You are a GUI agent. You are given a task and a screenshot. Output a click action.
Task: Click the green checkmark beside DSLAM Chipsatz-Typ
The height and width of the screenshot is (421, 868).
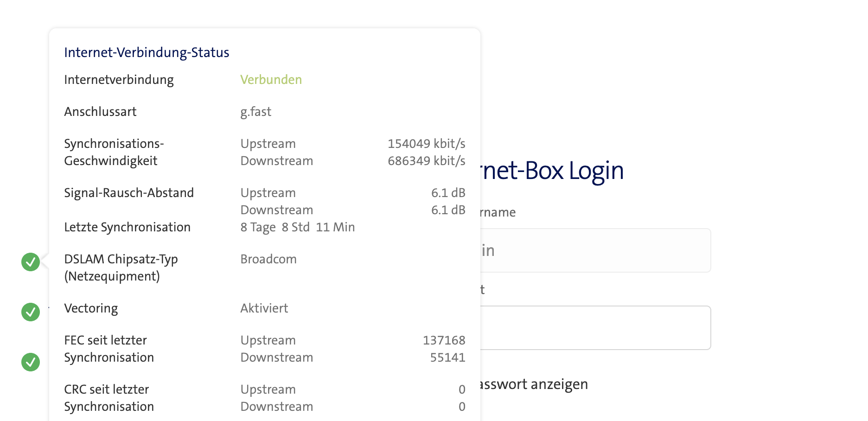click(x=31, y=262)
